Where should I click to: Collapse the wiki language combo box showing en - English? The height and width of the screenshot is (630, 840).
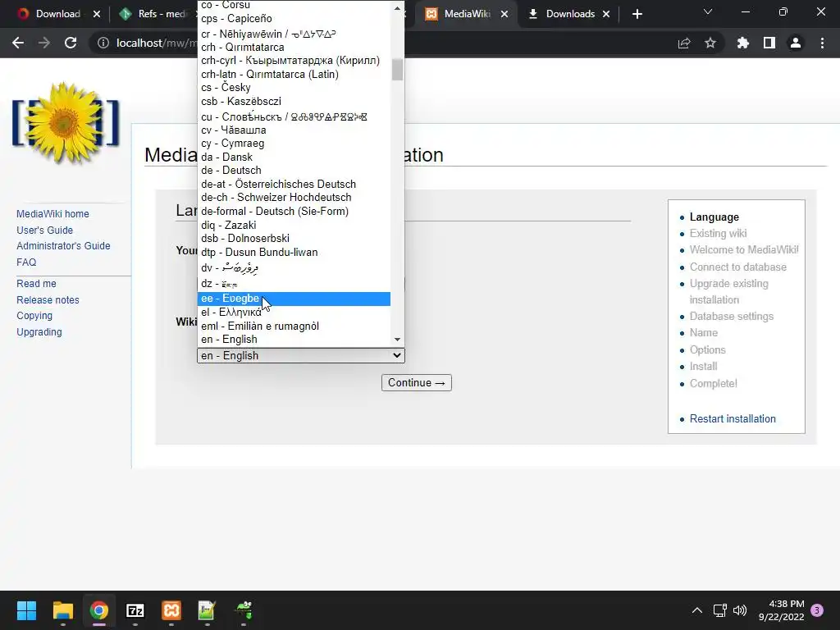(300, 356)
